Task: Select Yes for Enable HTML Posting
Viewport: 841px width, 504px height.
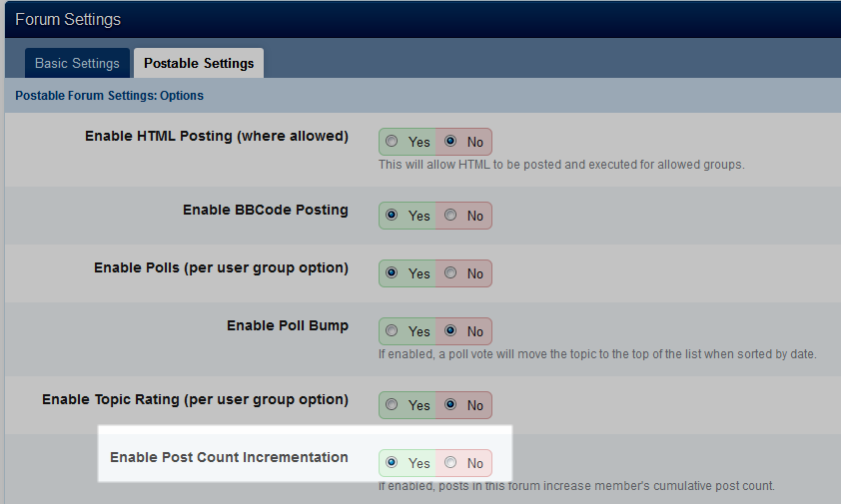Action: pyautogui.click(x=392, y=142)
